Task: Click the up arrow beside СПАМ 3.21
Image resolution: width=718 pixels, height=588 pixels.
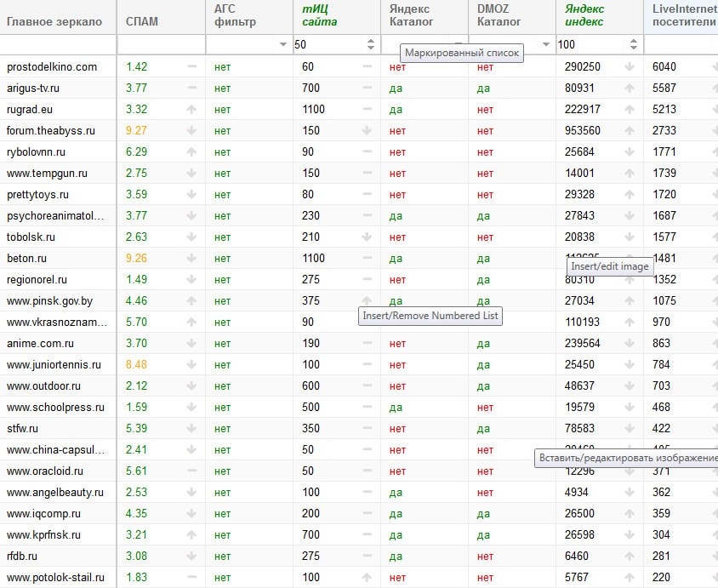Action: [x=191, y=535]
